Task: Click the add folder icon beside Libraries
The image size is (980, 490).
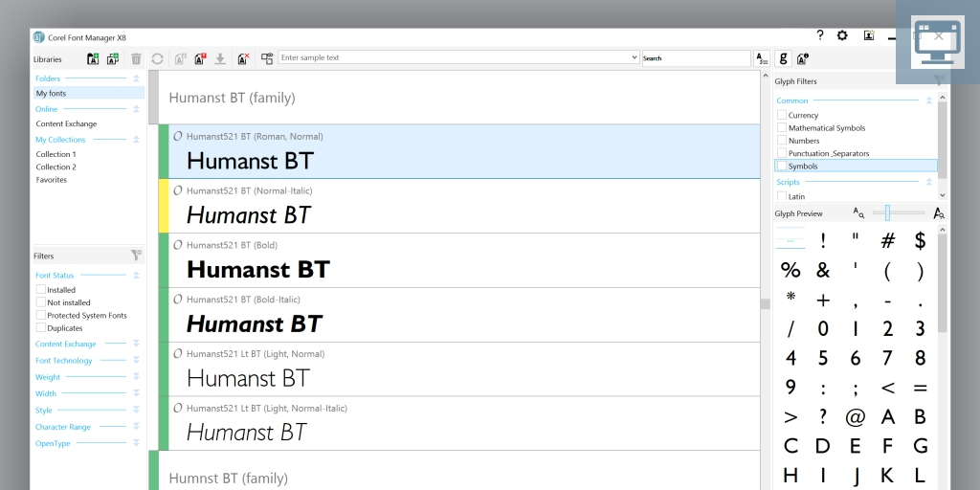Action: (x=93, y=58)
